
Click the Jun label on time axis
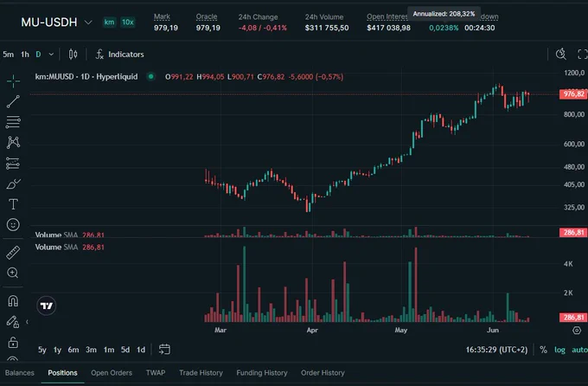tap(493, 330)
